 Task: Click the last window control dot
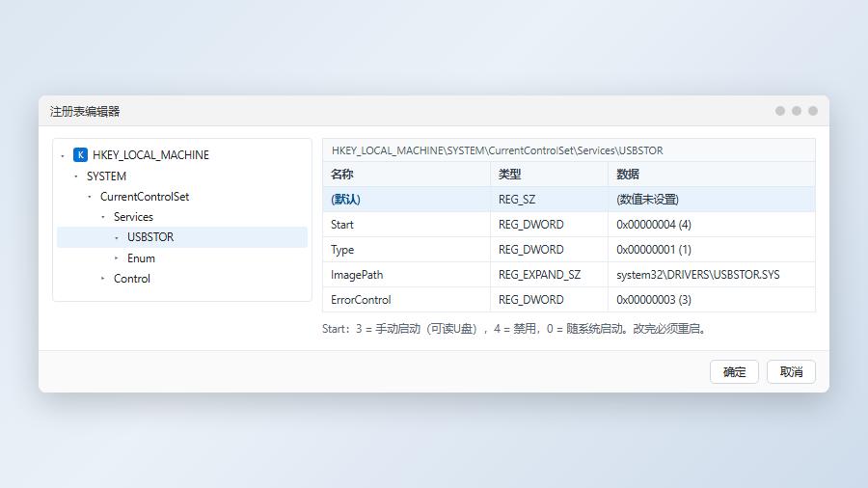point(813,111)
